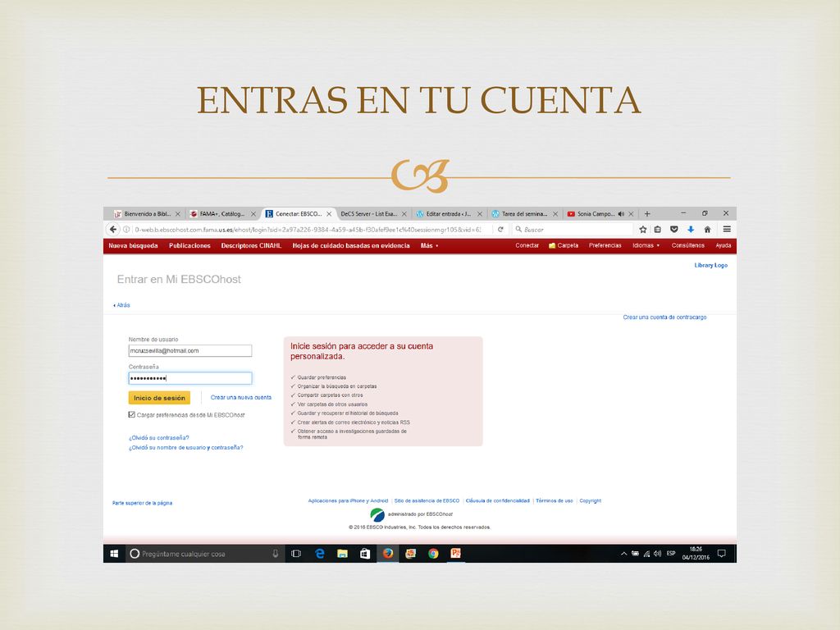Screen dimensions: 840x630
Task: Click Parte superior de la página
Action: click(143, 503)
